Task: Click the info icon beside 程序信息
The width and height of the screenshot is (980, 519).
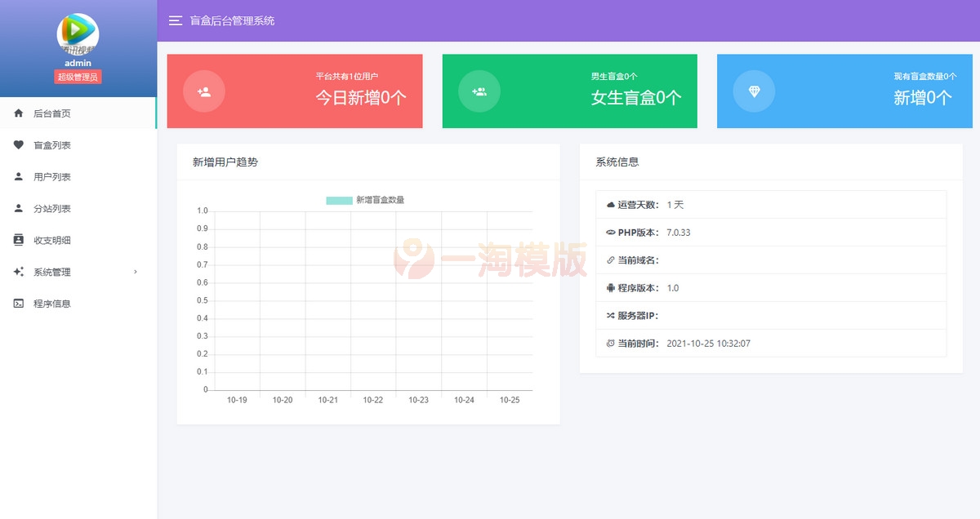Action: point(18,303)
